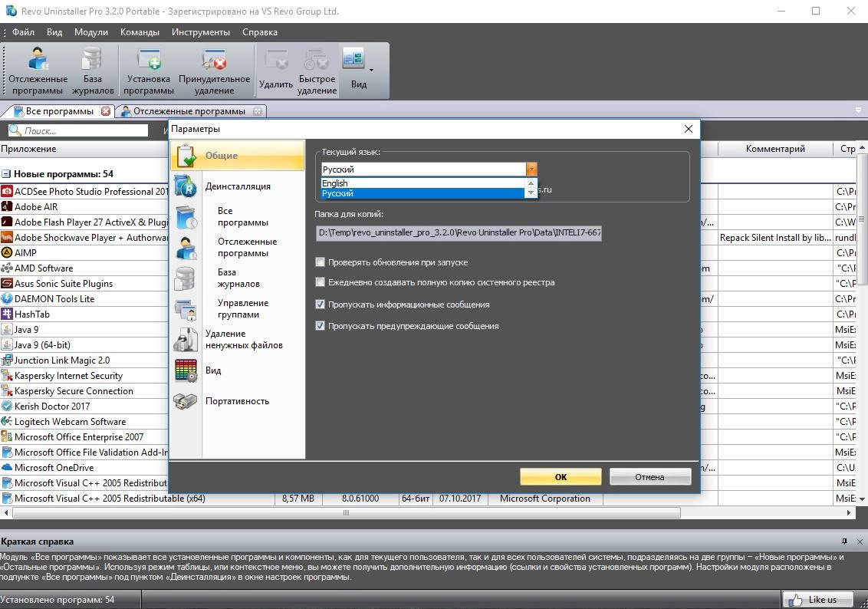868x609 pixels.
Task: Click the Forced uninstall (Принудительное удаление) toolbar icon
Action: tap(214, 59)
